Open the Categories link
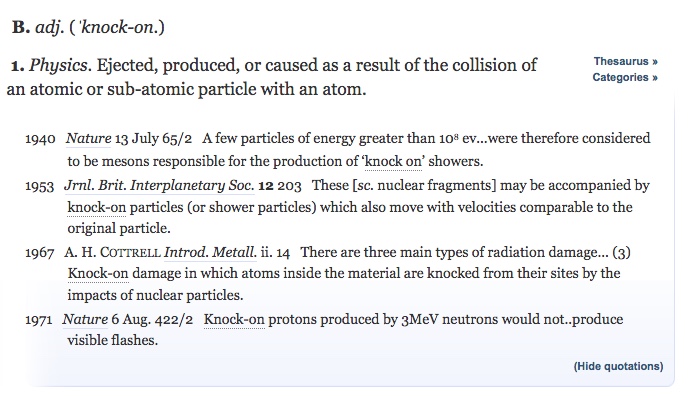696x408 pixels. pyautogui.click(x=625, y=77)
